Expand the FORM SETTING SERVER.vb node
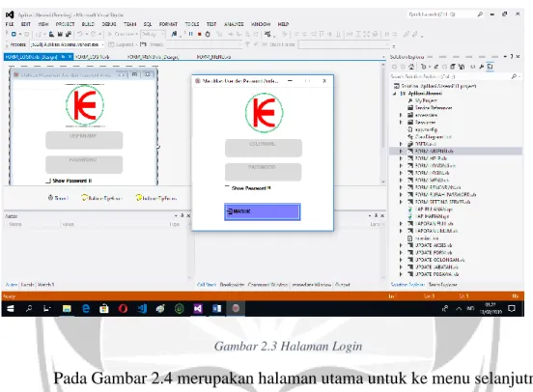Image resolution: width=533 pixels, height=392 pixels. click(x=401, y=202)
